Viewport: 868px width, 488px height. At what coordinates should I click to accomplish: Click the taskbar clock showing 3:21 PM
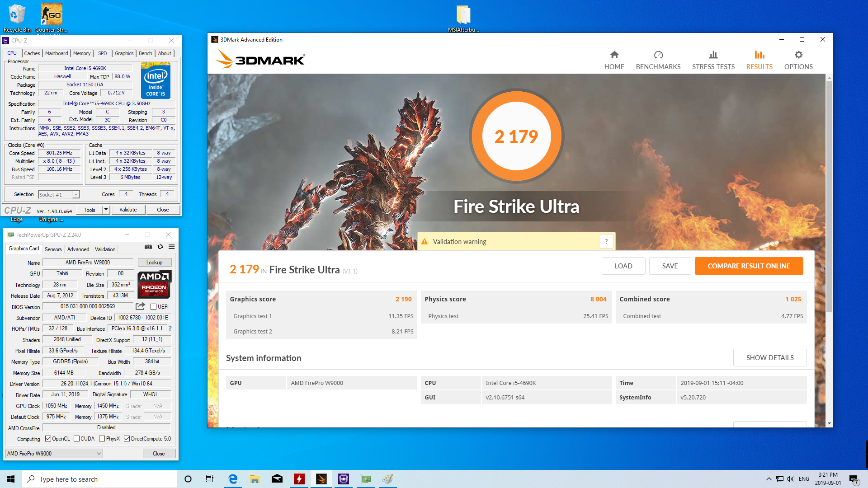click(x=828, y=479)
